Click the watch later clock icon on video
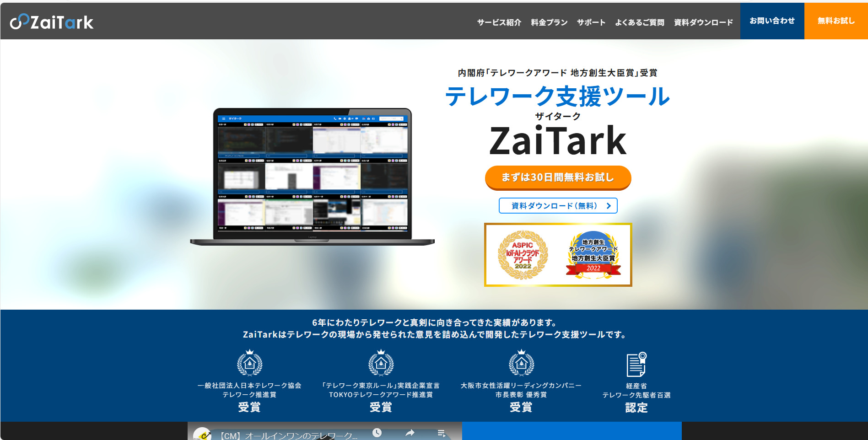868x440 pixels. point(377,433)
